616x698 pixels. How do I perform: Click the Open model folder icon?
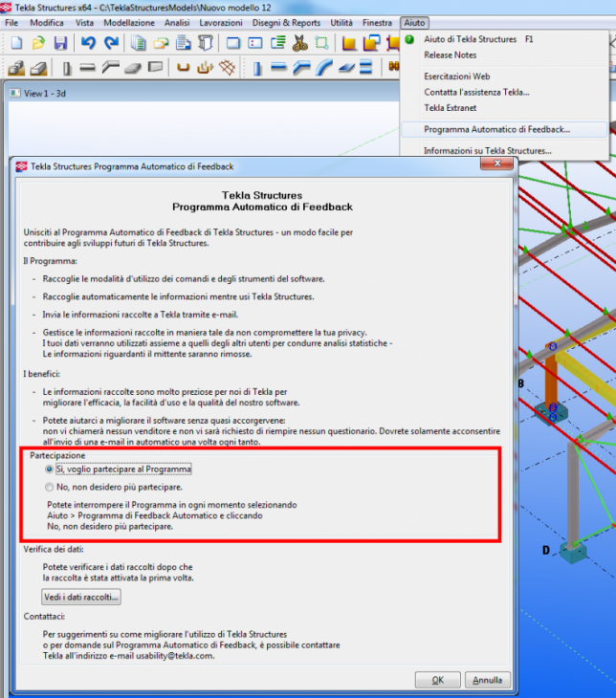coord(38,43)
